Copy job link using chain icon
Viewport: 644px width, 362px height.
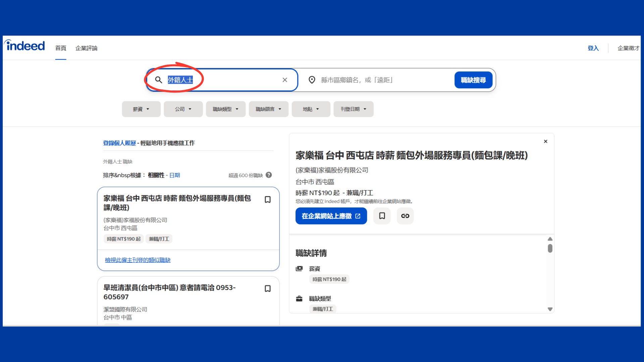click(x=405, y=216)
